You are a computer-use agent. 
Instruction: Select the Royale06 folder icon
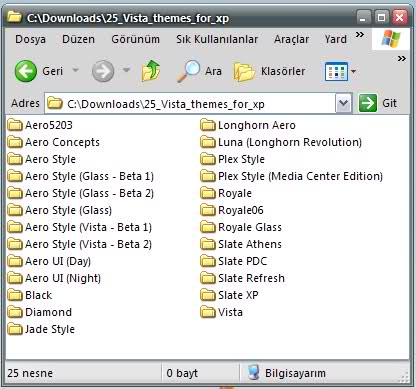pyautogui.click(x=208, y=210)
